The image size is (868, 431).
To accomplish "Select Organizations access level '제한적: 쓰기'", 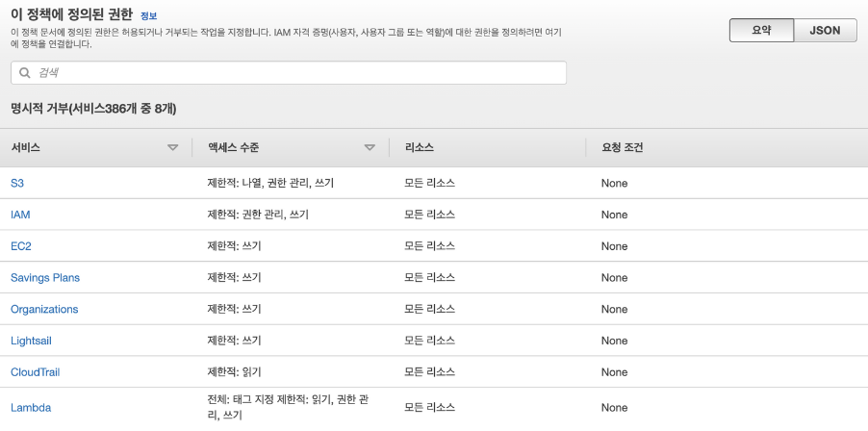I will tap(234, 309).
